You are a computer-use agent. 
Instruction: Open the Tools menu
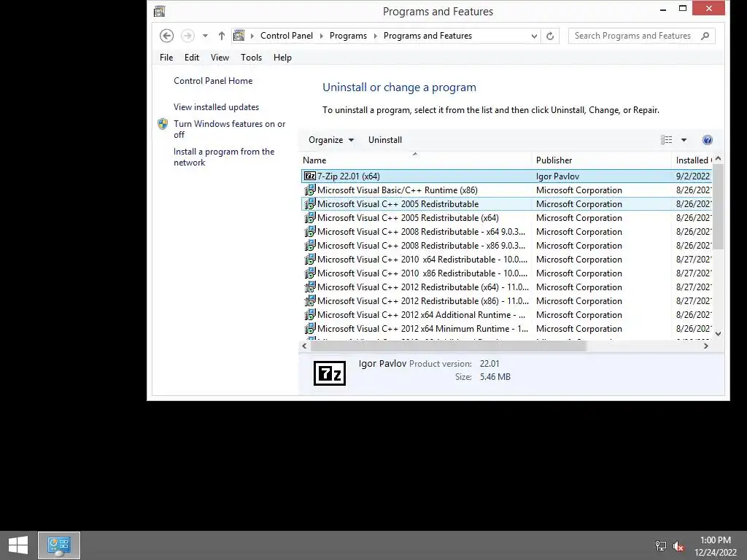coord(251,58)
